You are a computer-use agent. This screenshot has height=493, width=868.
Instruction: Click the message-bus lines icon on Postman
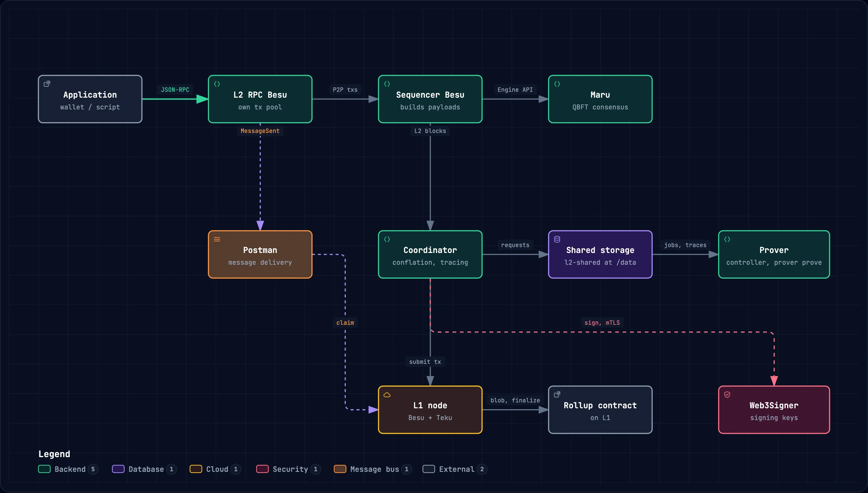(x=217, y=239)
